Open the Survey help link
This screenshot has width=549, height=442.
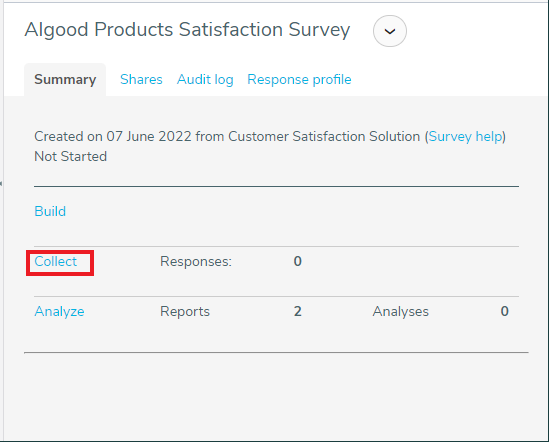coord(465,137)
